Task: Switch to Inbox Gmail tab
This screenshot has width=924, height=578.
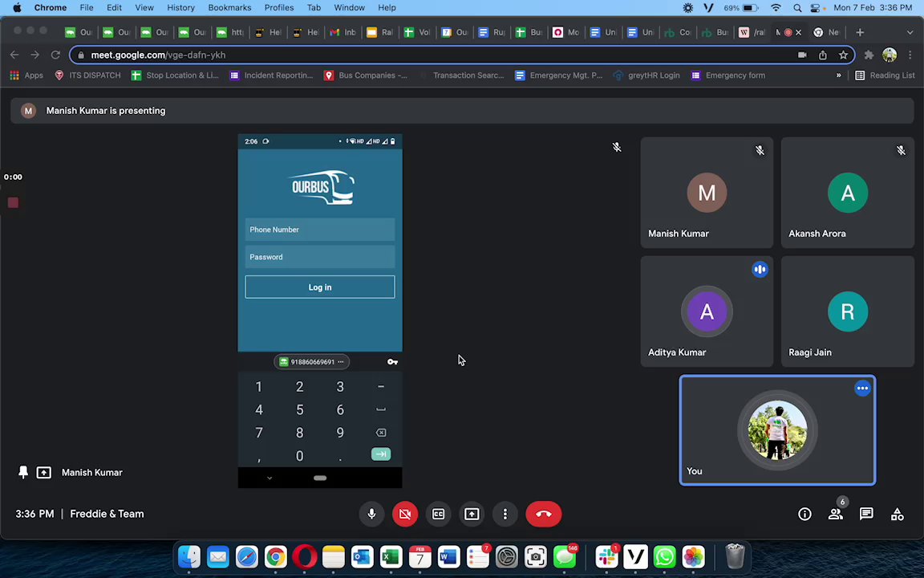Action: (x=342, y=32)
